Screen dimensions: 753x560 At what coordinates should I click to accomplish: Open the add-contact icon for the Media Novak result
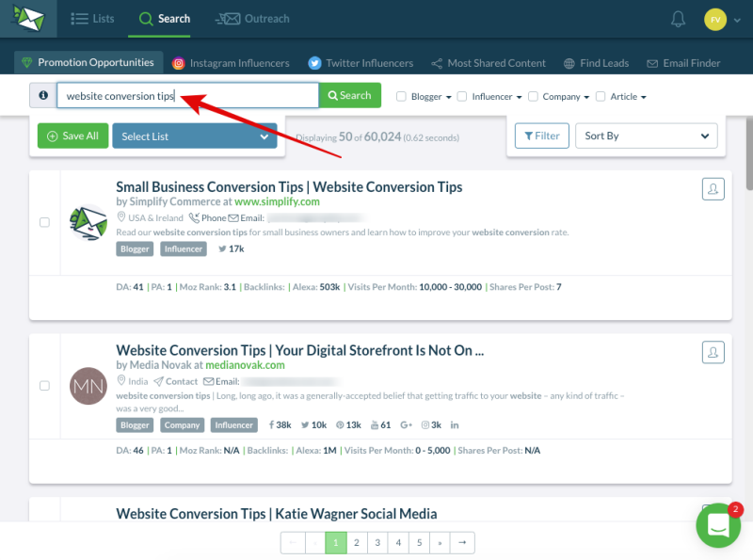click(713, 352)
